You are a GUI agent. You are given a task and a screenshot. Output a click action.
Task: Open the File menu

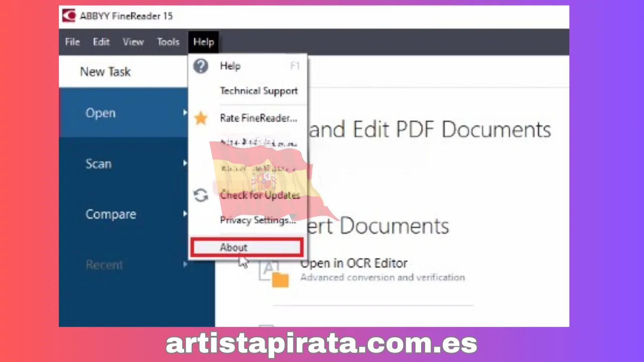click(72, 42)
